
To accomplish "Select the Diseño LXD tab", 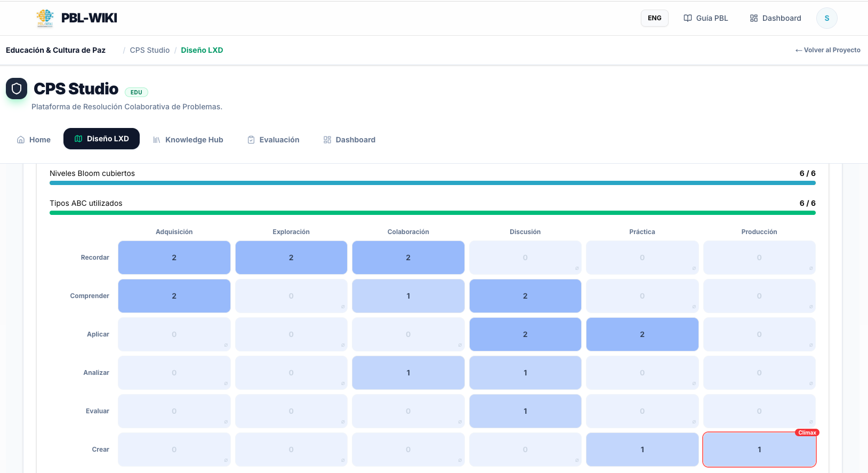I will 101,139.
